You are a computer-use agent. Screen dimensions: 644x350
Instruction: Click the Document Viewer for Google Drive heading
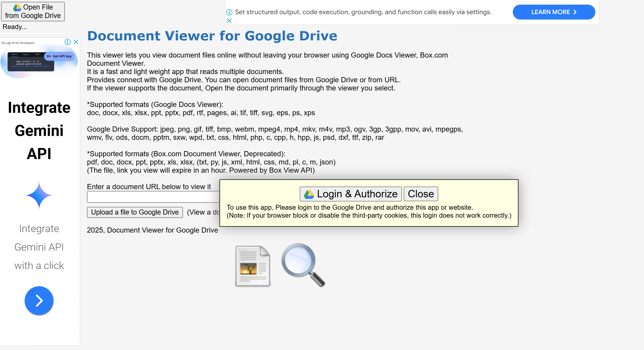[212, 36]
